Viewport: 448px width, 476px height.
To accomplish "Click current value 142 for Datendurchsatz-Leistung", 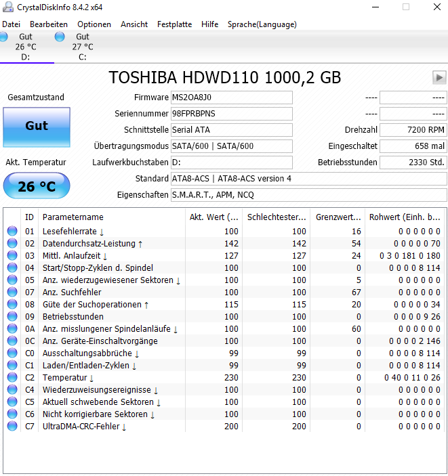I will [x=231, y=244].
